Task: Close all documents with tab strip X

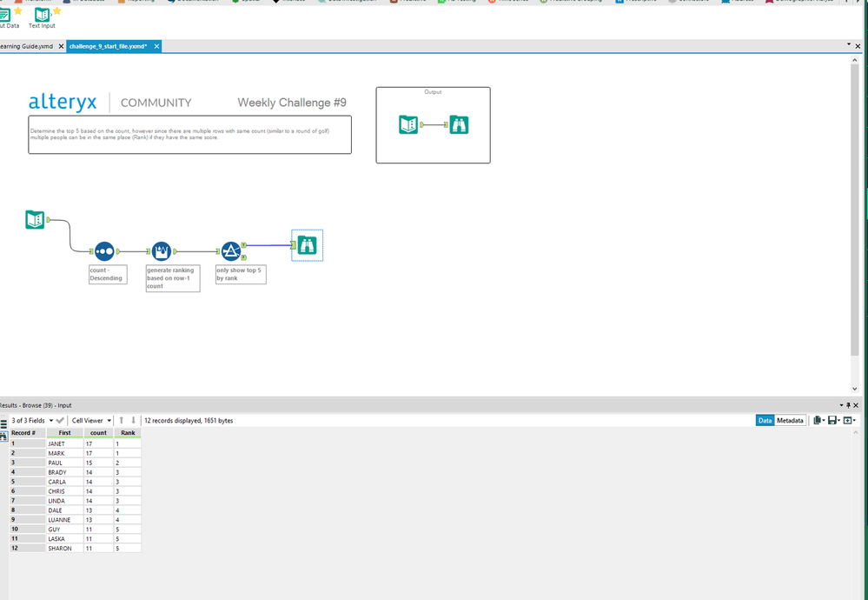Action: point(858,47)
